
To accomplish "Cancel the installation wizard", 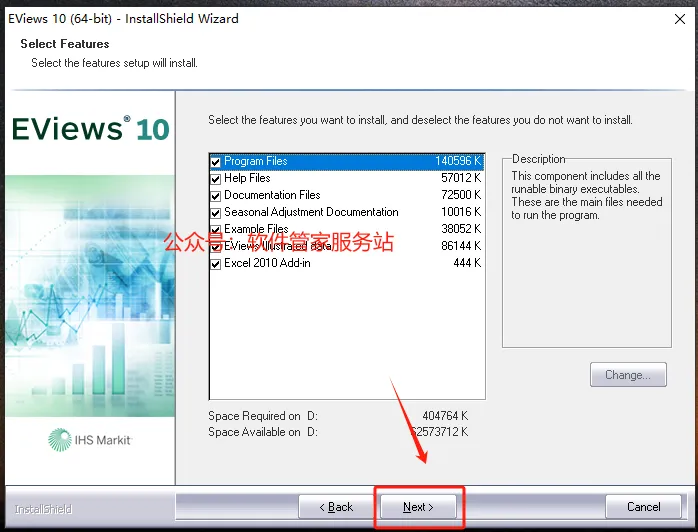I will 643,507.
